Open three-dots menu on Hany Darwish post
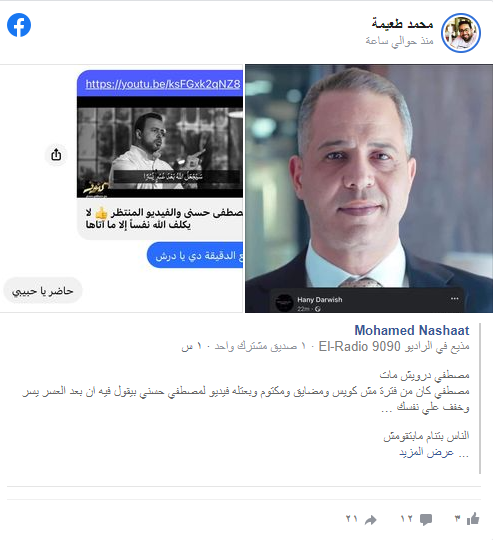Screen dimensions: 493x540 pos(454,298)
